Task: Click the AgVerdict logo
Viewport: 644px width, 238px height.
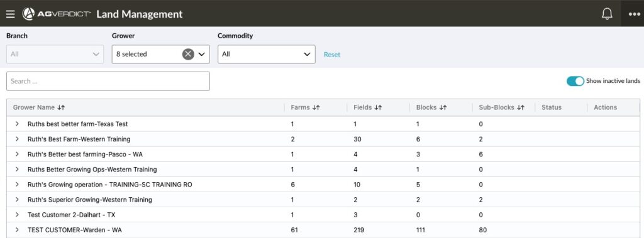Action: tap(57, 14)
